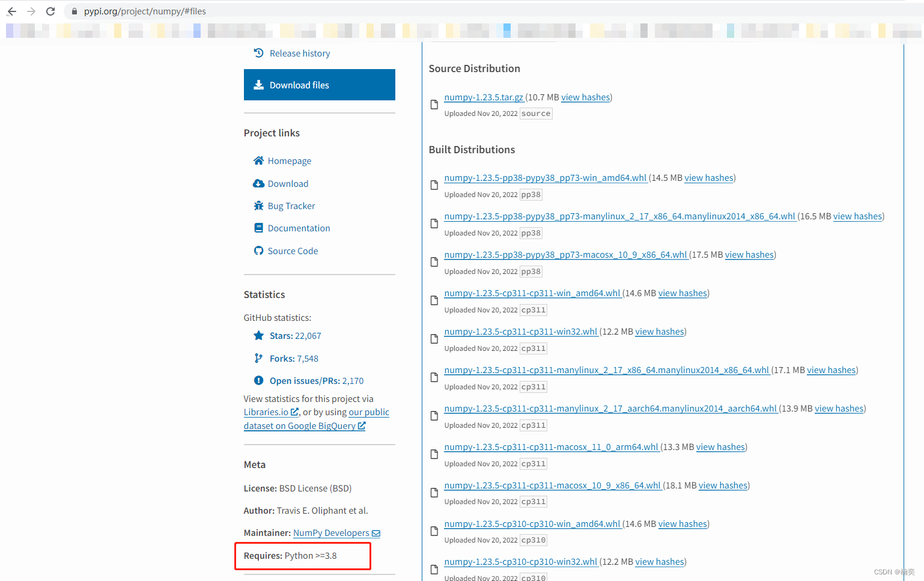This screenshot has height=581, width=924.
Task: Reload the page with refresh icon
Action: 50,11
